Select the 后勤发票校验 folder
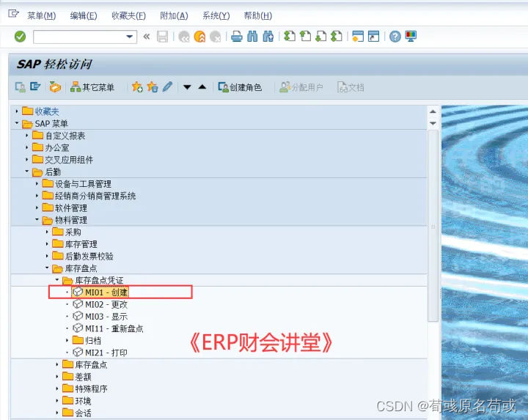Screen dimensions: 528x420 click(83, 256)
